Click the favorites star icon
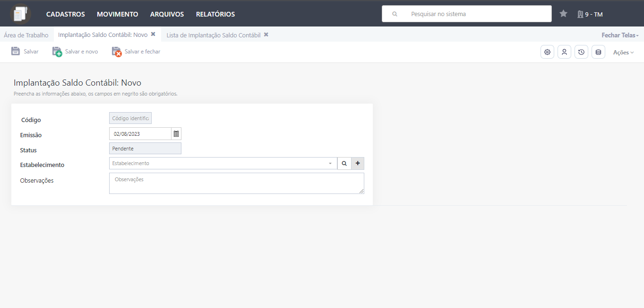Screen dimensions: 644x308 click(563, 14)
